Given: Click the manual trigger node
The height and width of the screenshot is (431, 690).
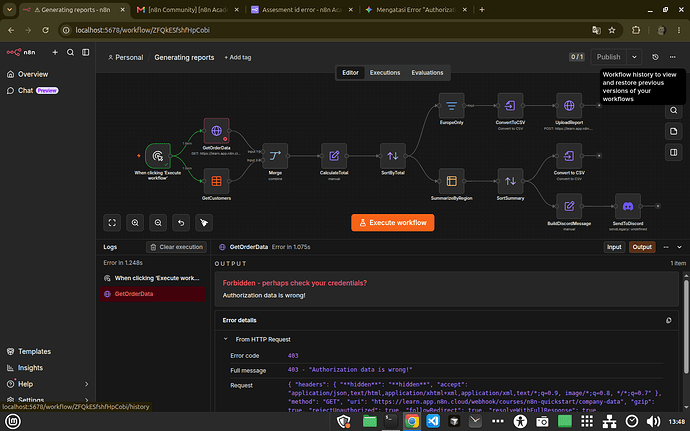Looking at the screenshot, I should (x=158, y=156).
